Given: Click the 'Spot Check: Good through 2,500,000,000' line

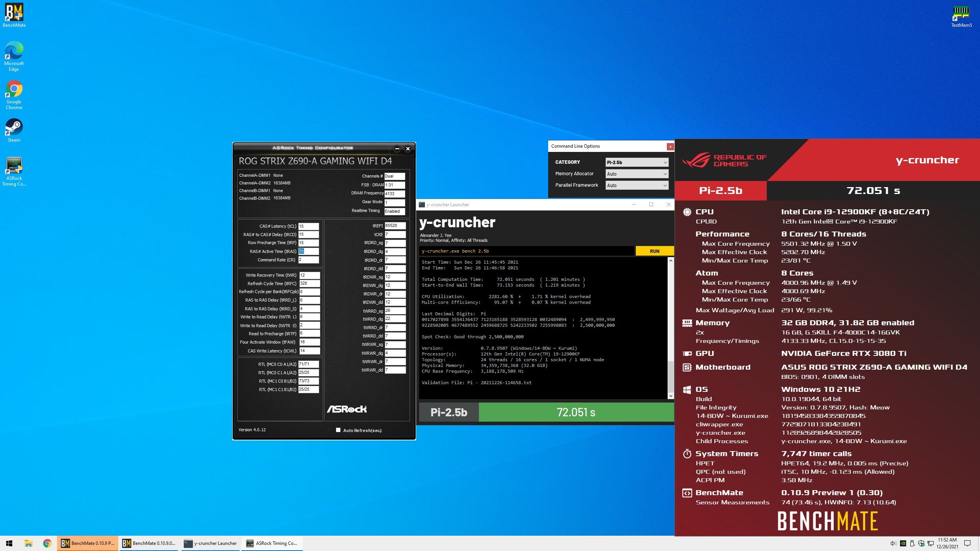Looking at the screenshot, I should tap(472, 337).
